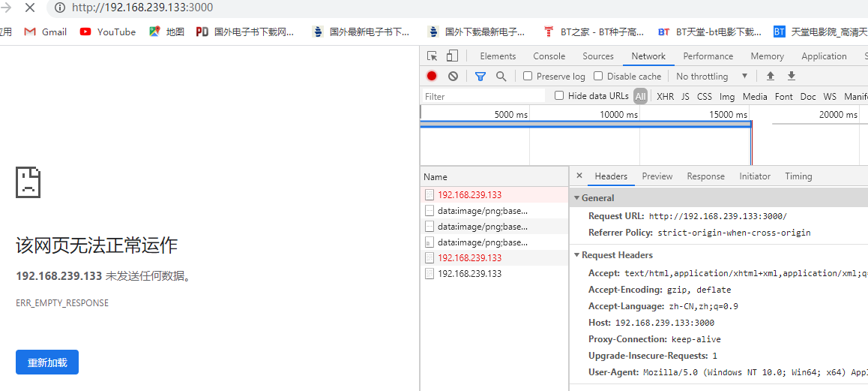Click the Name column header
This screenshot has width=868, height=391.
click(x=494, y=177)
